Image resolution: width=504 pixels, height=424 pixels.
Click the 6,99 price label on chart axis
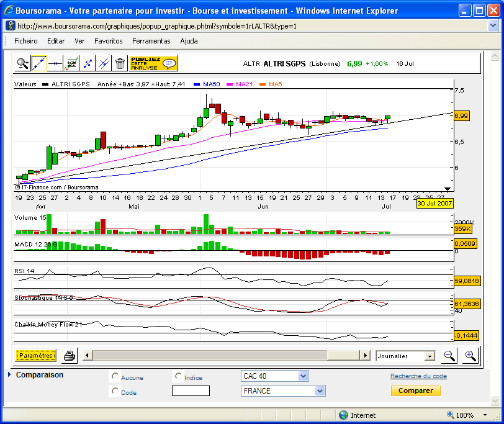click(462, 115)
